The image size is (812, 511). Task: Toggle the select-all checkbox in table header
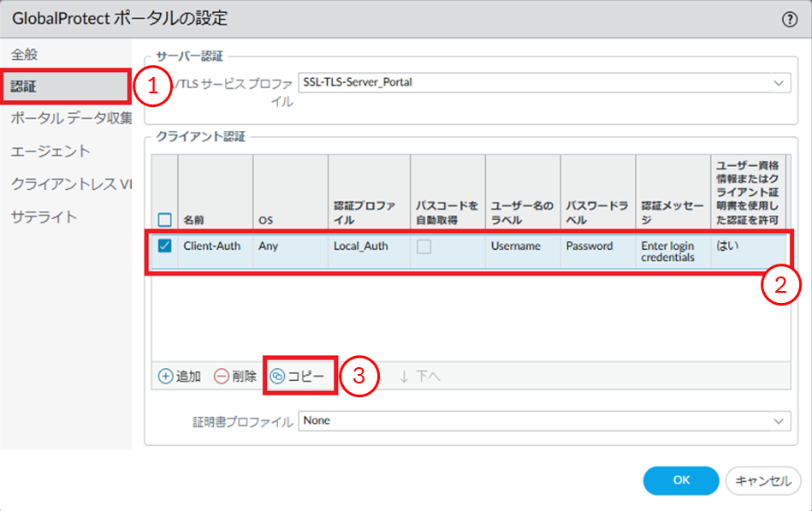[165, 220]
